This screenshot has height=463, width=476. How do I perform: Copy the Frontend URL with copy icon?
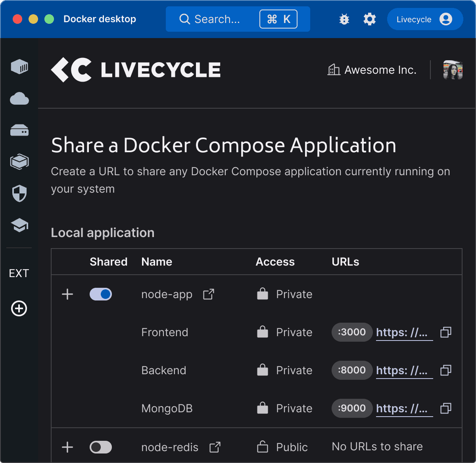point(446,332)
